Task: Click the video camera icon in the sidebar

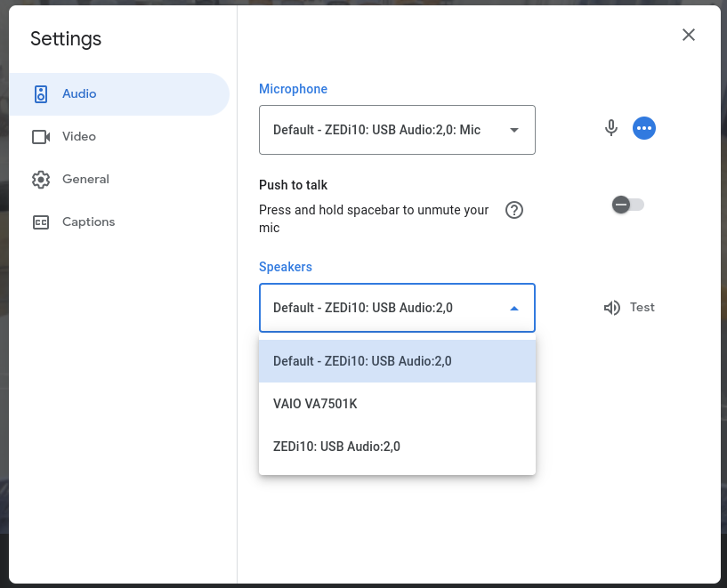Action: 41,137
